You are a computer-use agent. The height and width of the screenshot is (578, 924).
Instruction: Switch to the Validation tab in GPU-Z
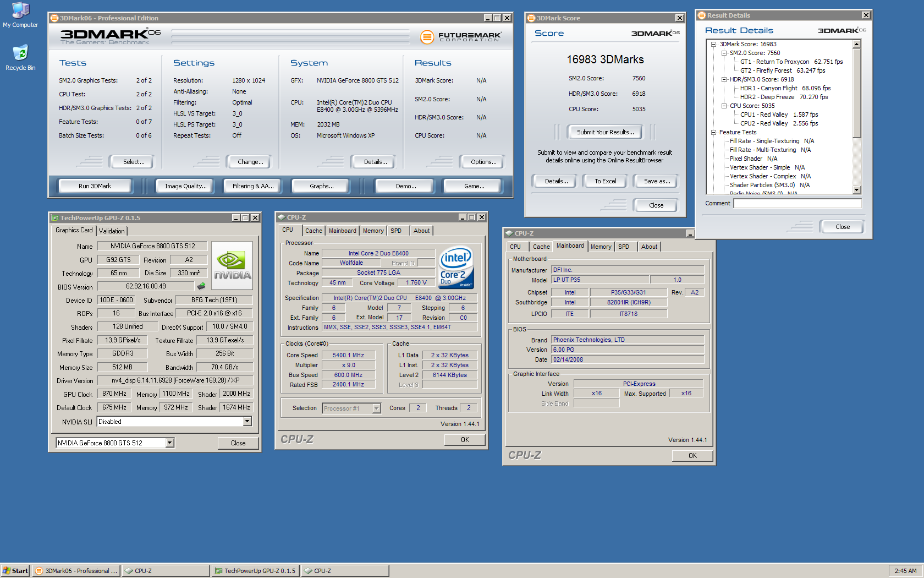click(112, 231)
